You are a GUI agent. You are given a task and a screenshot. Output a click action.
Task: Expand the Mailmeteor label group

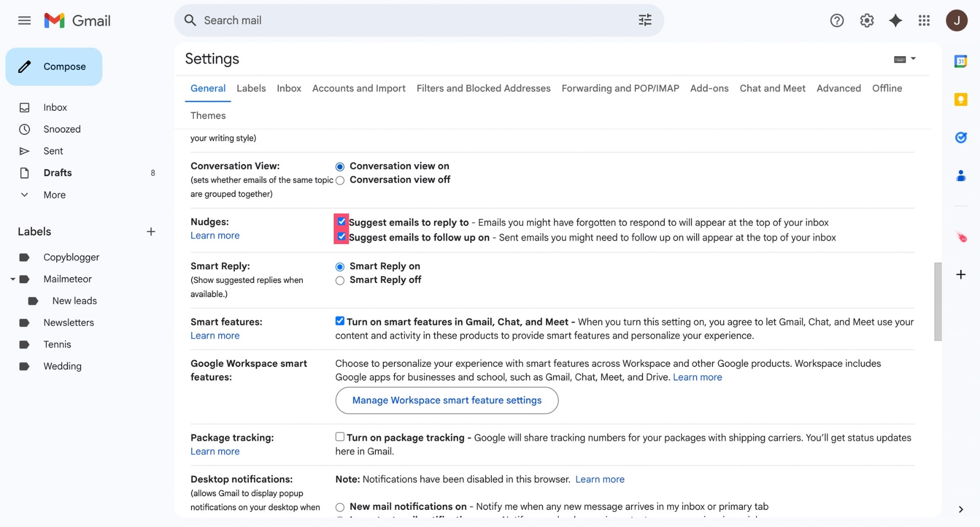12,278
